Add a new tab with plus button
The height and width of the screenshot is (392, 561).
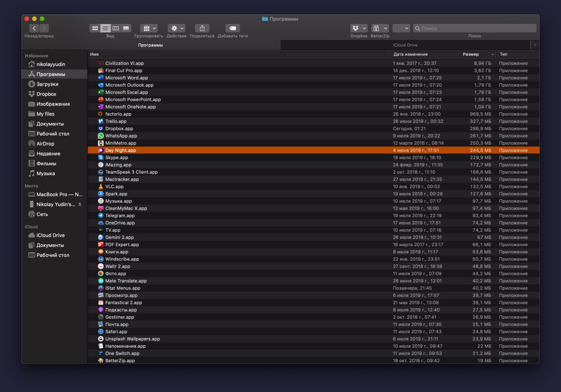(535, 45)
